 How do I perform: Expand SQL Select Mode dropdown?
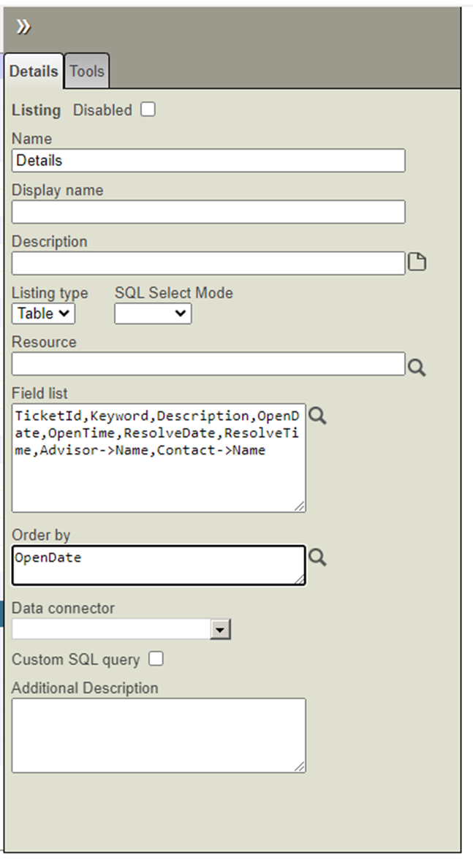pos(153,313)
